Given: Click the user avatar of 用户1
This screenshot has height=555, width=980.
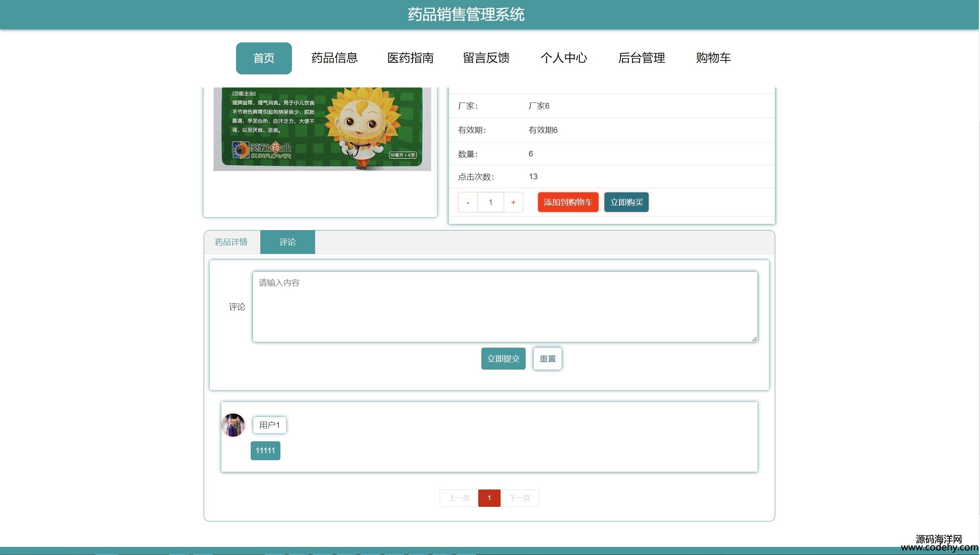Looking at the screenshot, I should pos(233,425).
